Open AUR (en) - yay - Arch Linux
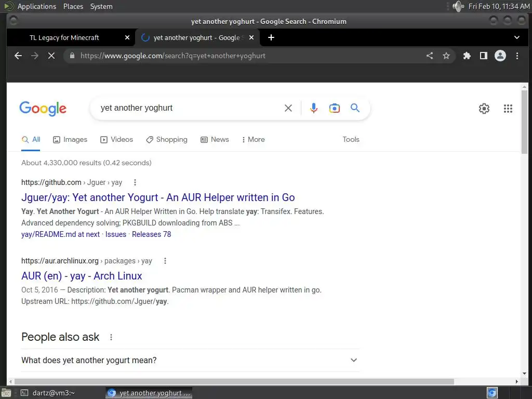 [82, 276]
